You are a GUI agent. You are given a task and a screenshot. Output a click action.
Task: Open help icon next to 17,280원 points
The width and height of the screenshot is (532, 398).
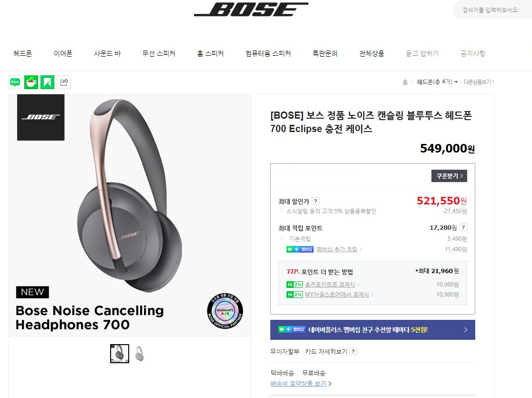[x=463, y=228]
